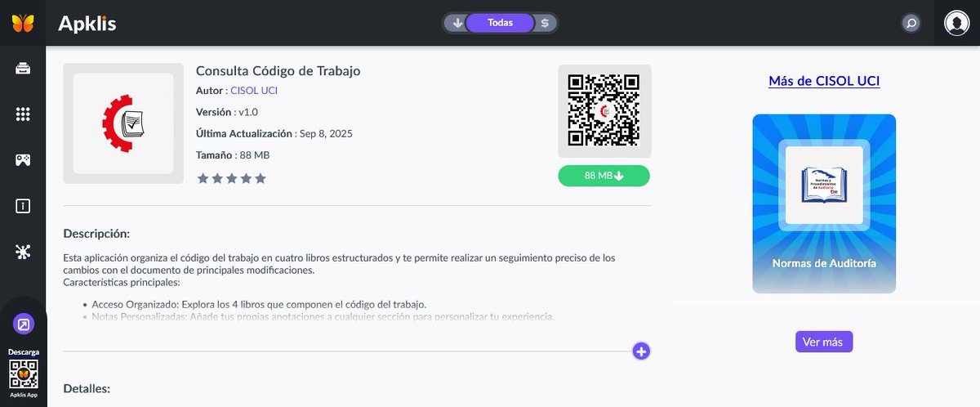Select the Todas filter option
The width and height of the screenshot is (980, 407).
coord(500,23)
